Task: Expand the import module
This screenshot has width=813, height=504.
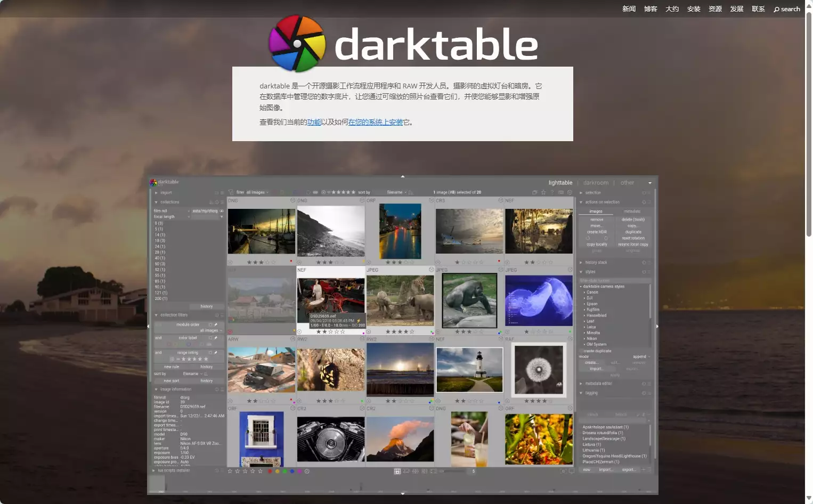Action: click(x=156, y=193)
